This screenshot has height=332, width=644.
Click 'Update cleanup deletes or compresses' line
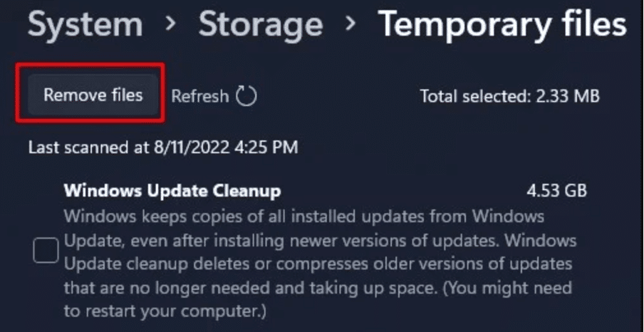318,264
